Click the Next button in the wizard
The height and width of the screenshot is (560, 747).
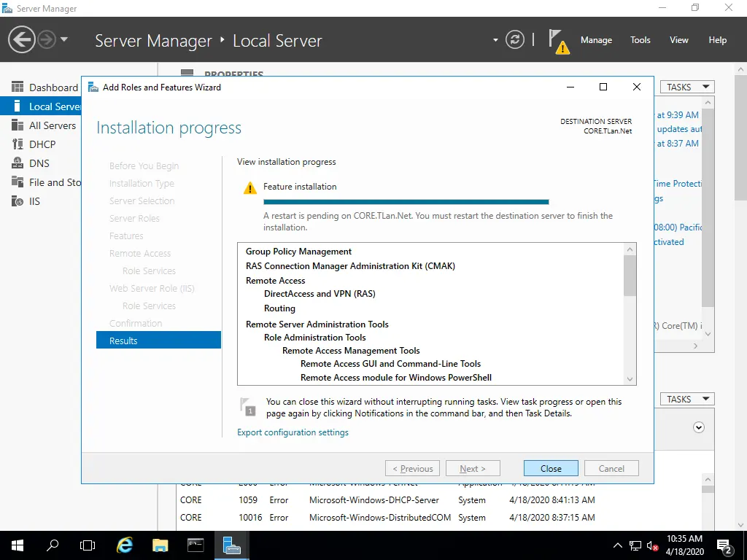pos(473,469)
